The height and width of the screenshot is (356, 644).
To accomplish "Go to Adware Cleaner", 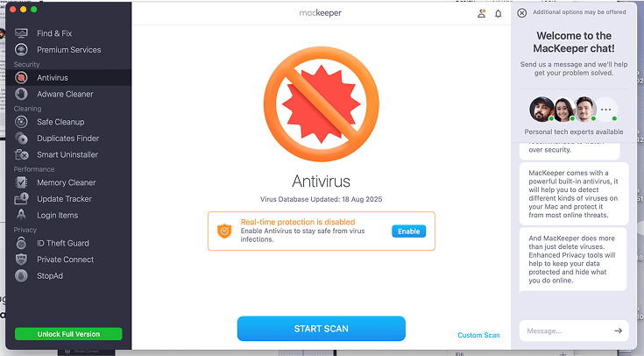I will click(66, 94).
